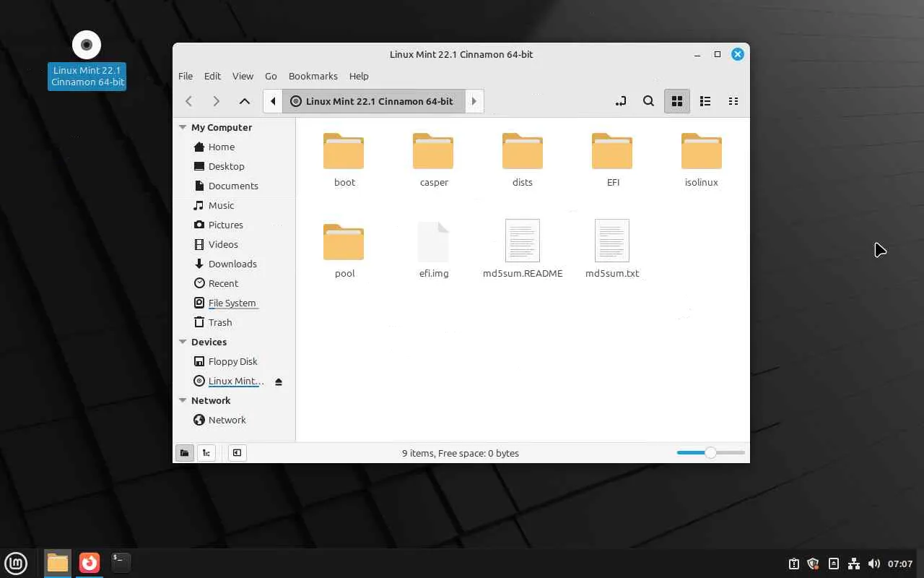The width and height of the screenshot is (924, 578).
Task: Minimize the file manager window
Action: pos(697,54)
